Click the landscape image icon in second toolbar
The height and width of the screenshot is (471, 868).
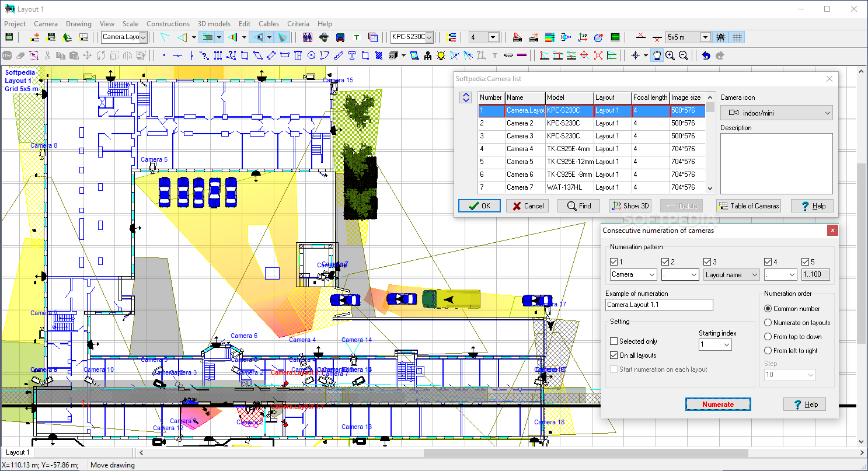pos(414,55)
